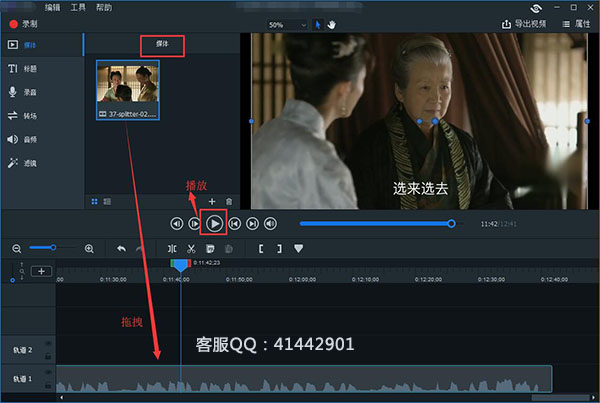Adjust the timeline zoom slider
600x403 pixels.
(x=53, y=248)
